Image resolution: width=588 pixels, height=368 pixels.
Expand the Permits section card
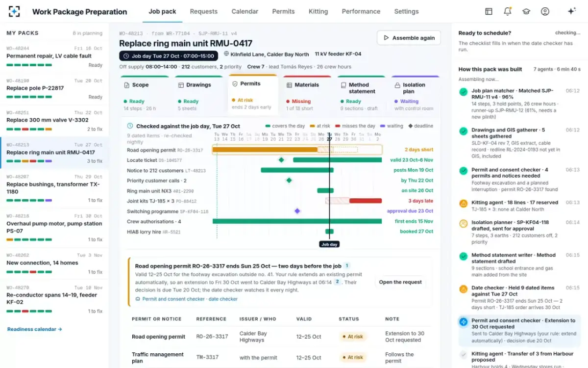[x=253, y=95]
